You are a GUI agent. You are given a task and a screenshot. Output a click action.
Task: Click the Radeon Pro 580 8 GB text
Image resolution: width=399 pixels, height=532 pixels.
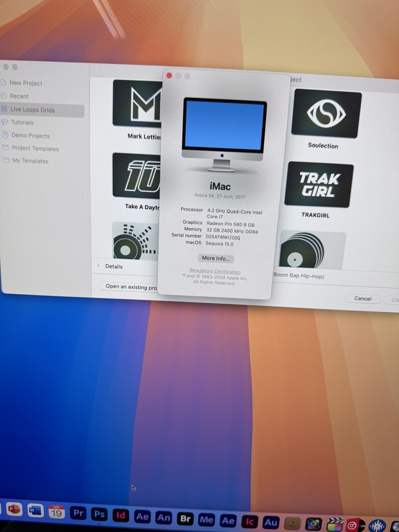click(x=230, y=224)
